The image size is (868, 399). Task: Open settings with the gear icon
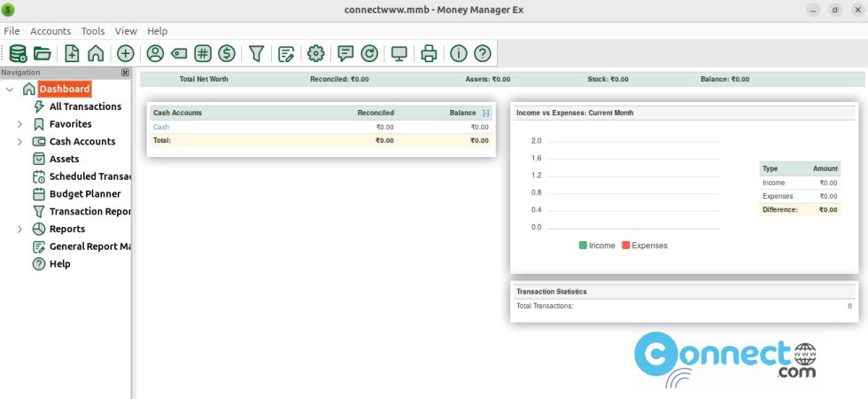(x=315, y=53)
